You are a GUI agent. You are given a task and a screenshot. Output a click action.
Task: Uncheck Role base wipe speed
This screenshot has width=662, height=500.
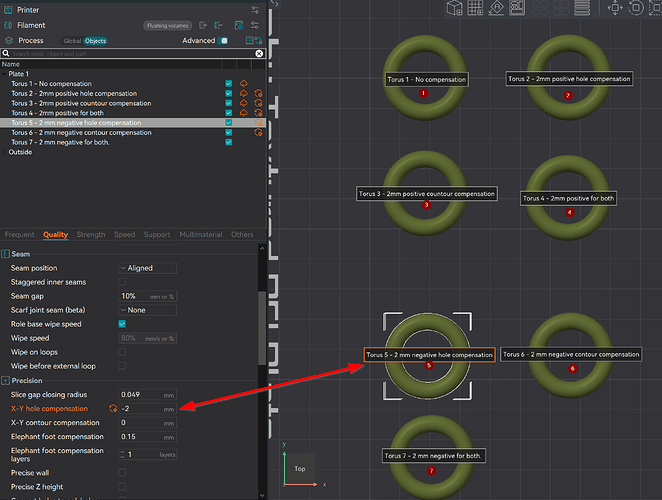pos(122,324)
